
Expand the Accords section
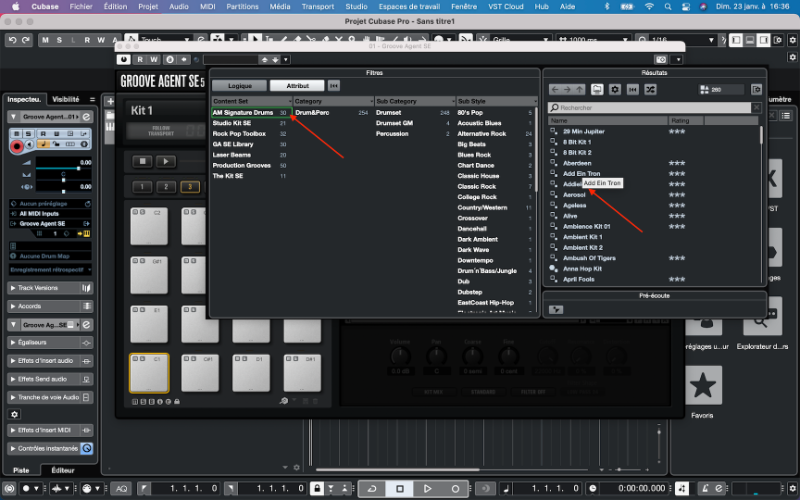coord(50,307)
